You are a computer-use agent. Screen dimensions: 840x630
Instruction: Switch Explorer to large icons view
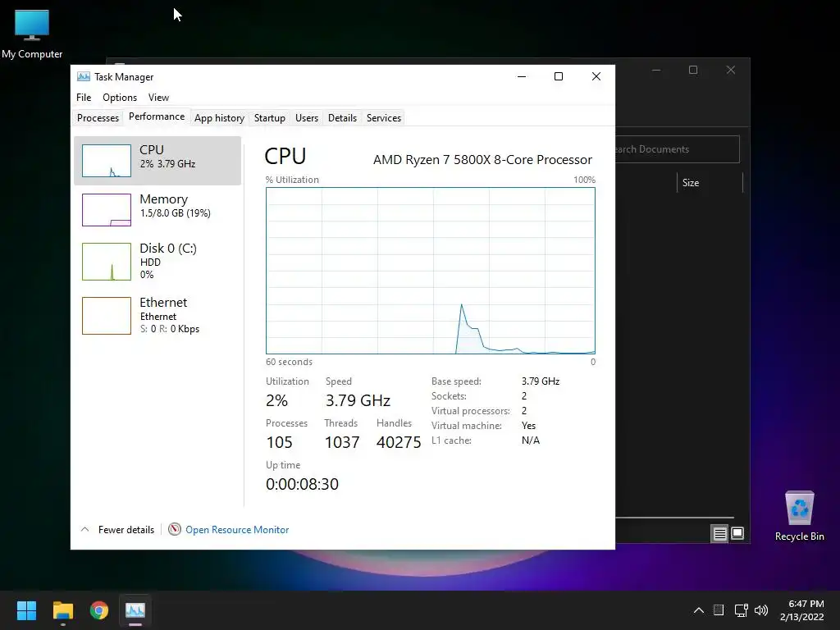tap(737, 533)
